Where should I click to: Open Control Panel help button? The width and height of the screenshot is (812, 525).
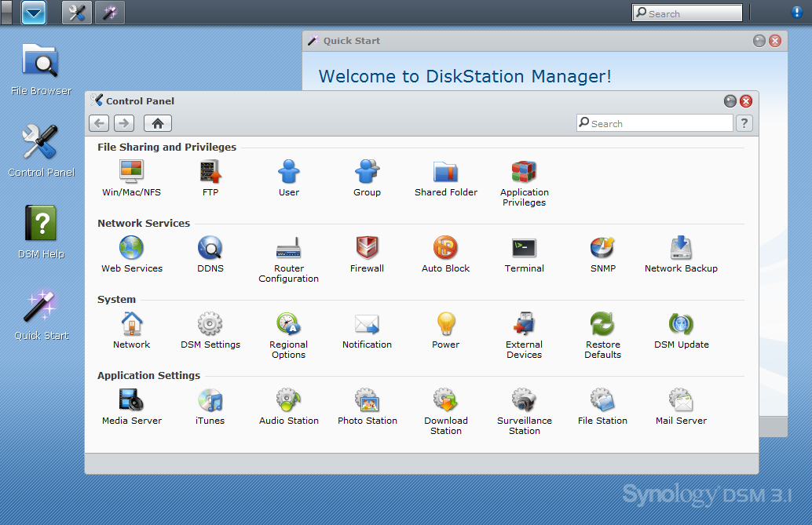744,123
